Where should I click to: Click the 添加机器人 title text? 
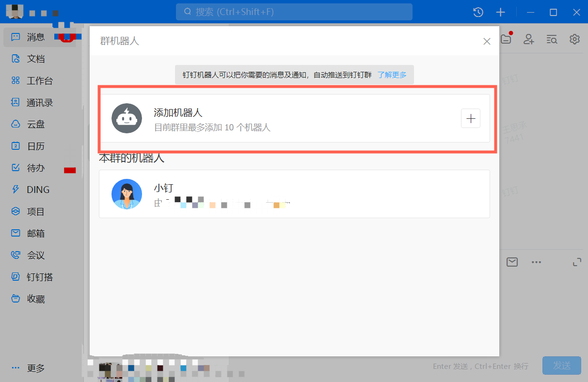tap(178, 112)
